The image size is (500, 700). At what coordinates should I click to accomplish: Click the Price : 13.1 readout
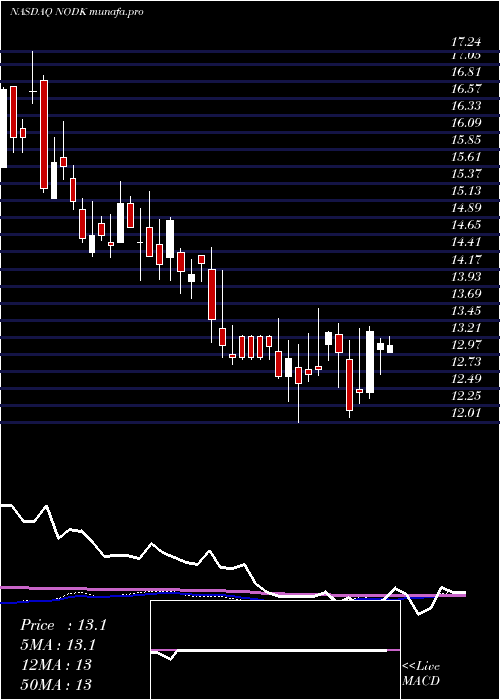coord(63,625)
